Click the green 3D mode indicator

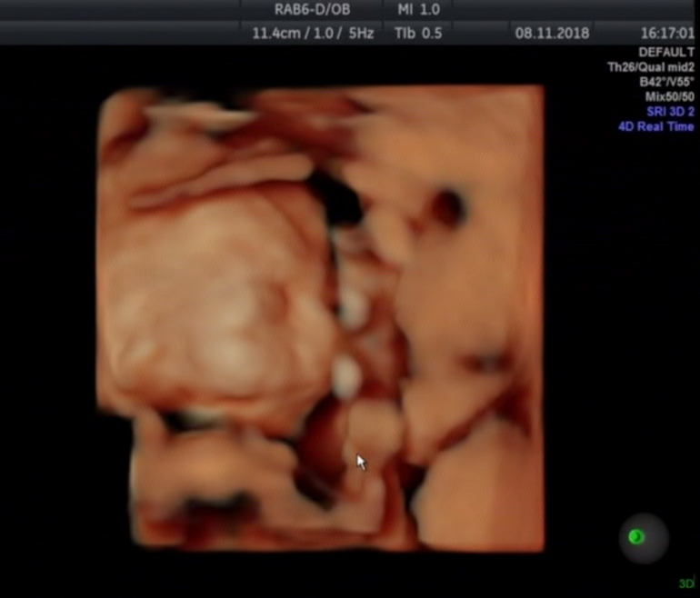(685, 583)
